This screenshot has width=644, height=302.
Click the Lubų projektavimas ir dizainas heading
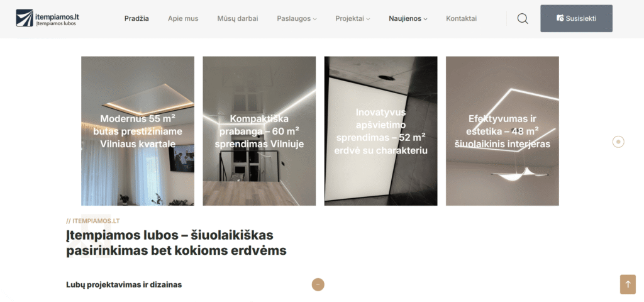(x=124, y=285)
